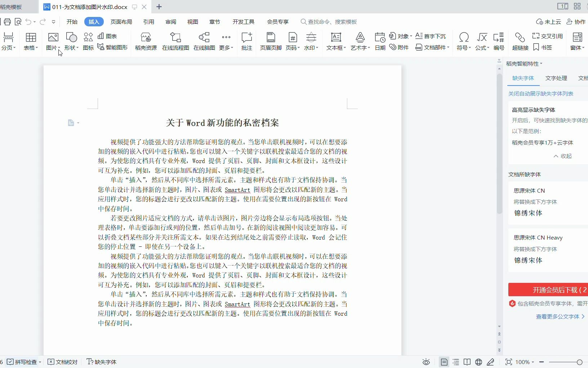Switch to outline view mode
The image size is (588, 368).
(x=456, y=362)
